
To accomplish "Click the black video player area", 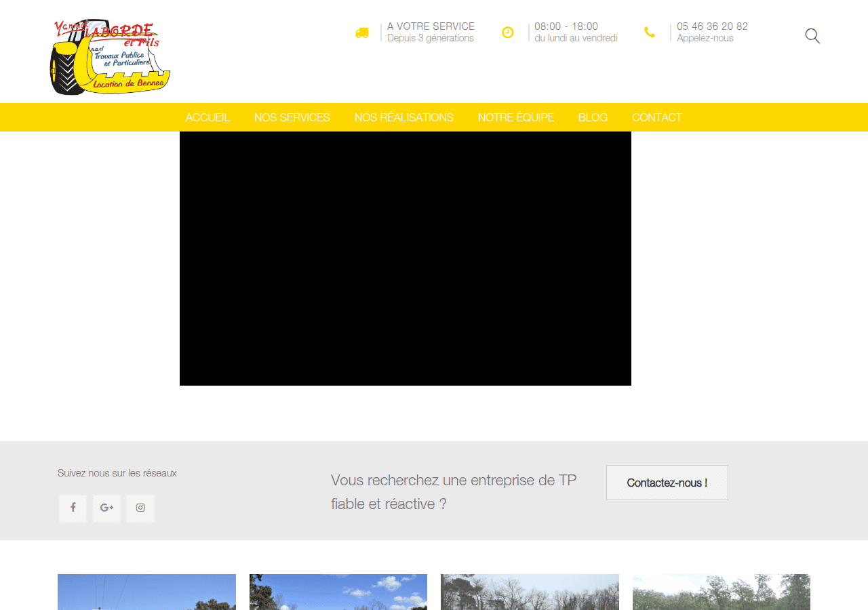I will [x=406, y=258].
